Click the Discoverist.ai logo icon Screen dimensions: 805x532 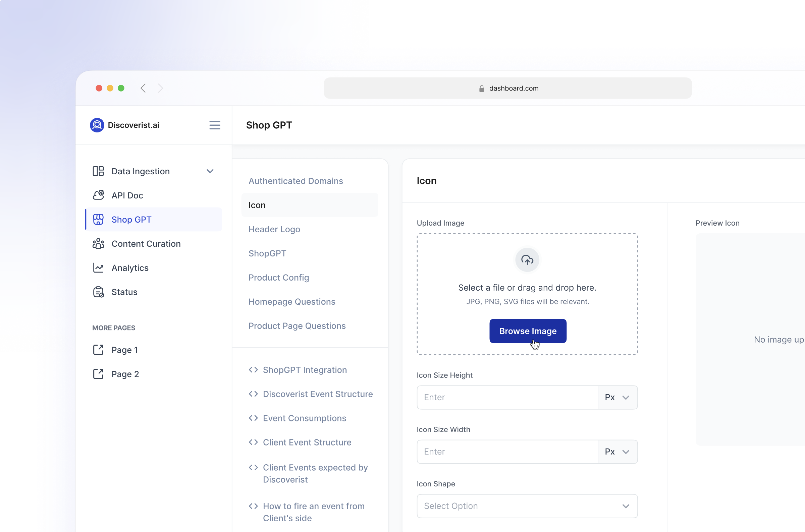pos(97,125)
